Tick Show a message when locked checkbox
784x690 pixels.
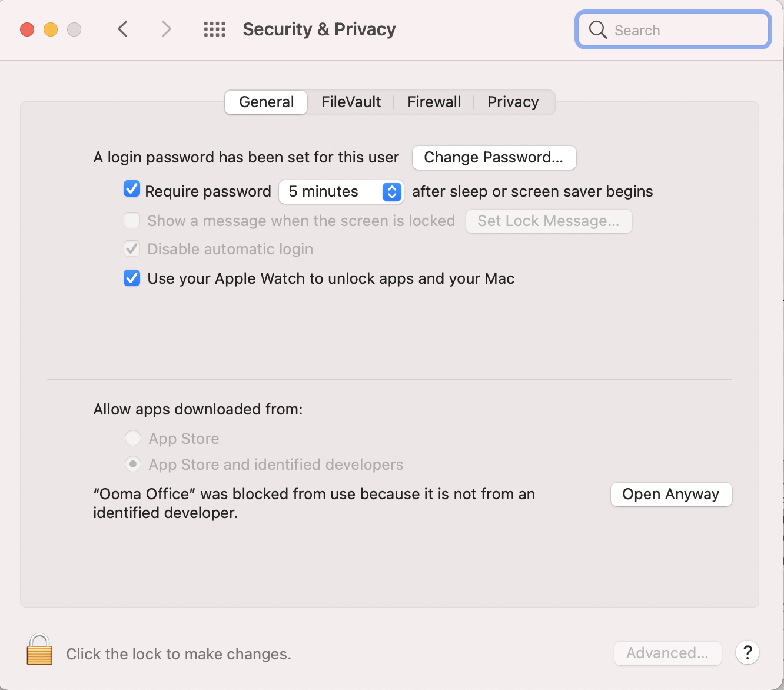click(x=132, y=221)
